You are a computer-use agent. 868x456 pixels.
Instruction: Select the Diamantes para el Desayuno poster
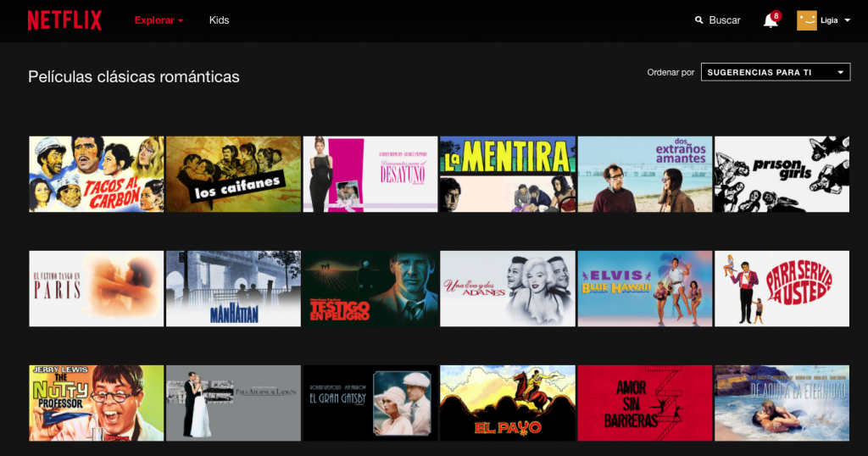370,175
